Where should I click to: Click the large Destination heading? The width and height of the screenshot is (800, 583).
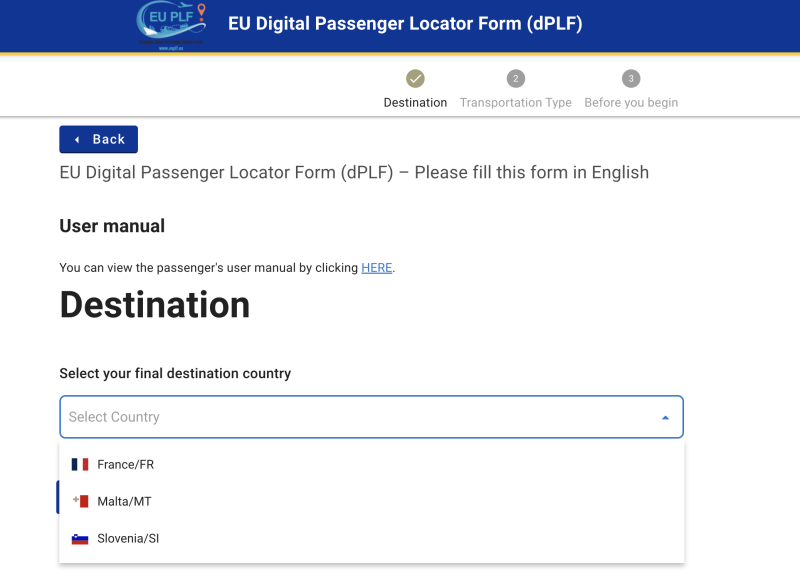(x=155, y=305)
